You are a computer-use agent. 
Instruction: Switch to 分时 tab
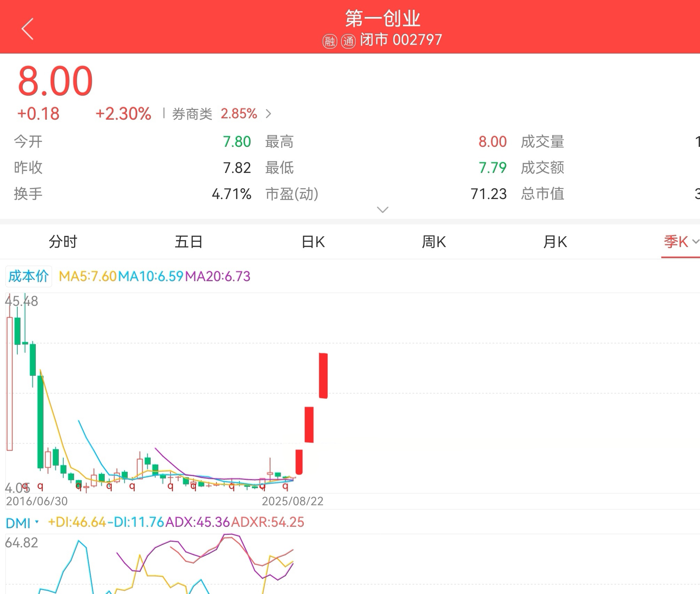tap(63, 241)
